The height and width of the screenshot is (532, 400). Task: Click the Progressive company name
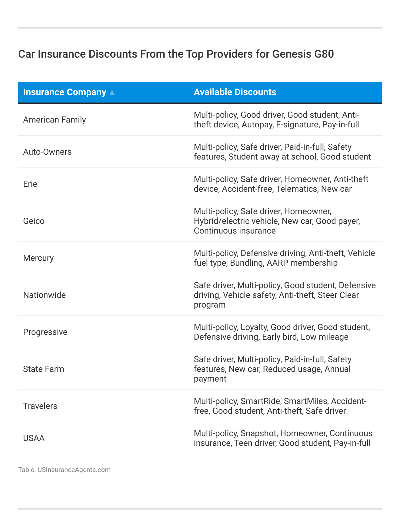click(45, 332)
